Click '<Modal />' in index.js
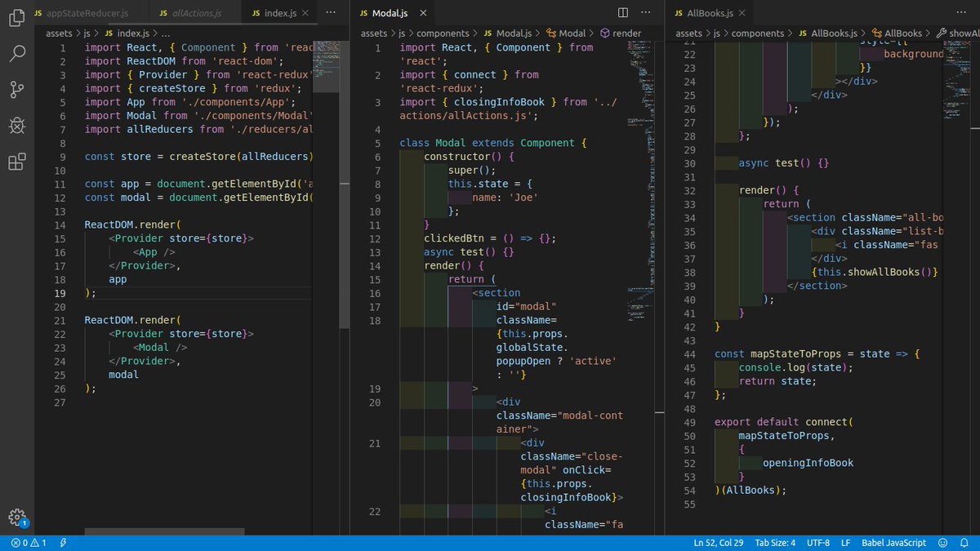This screenshot has height=551, width=980. [159, 348]
